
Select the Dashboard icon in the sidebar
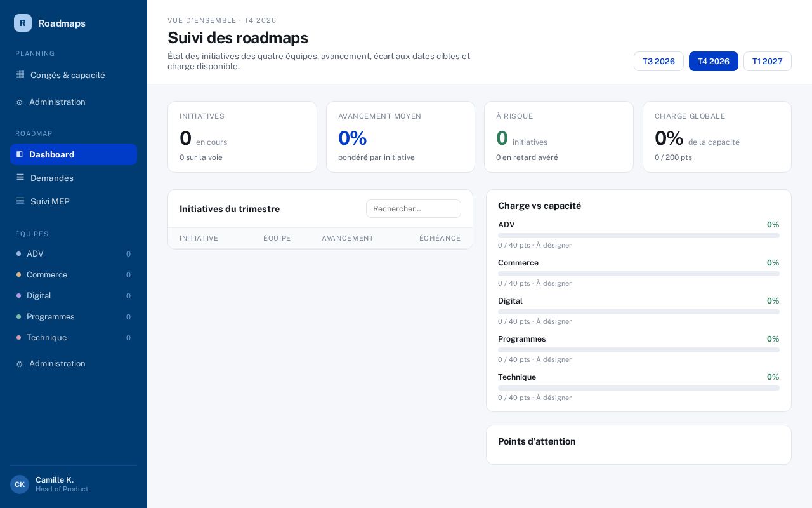[x=20, y=154]
